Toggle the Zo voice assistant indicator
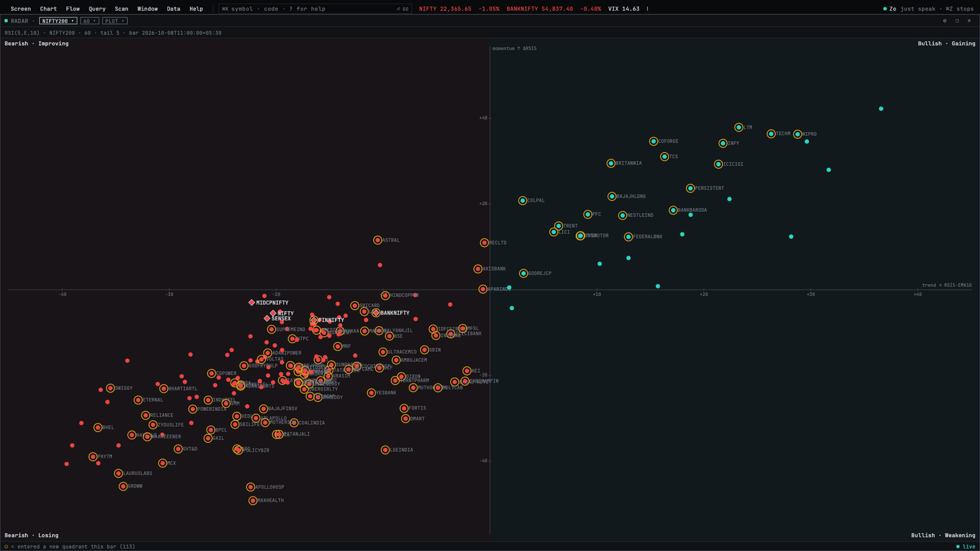The height and width of the screenshot is (551, 980). click(x=889, y=9)
